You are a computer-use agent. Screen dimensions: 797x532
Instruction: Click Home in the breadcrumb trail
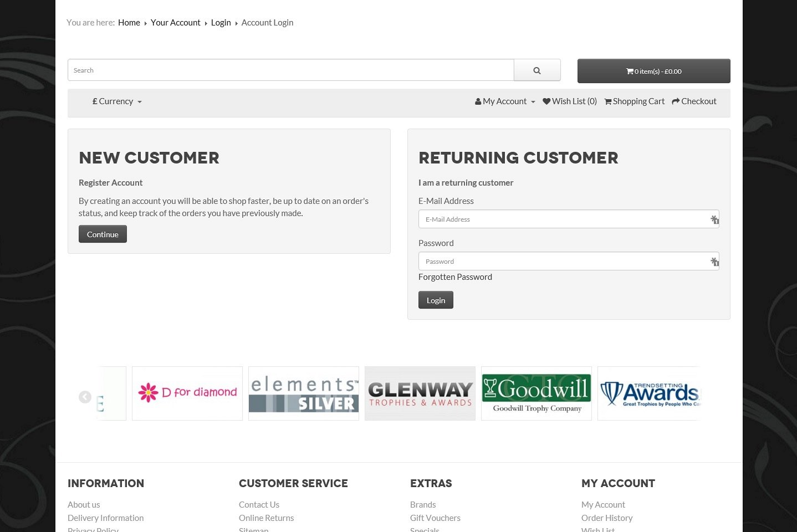[x=129, y=23]
